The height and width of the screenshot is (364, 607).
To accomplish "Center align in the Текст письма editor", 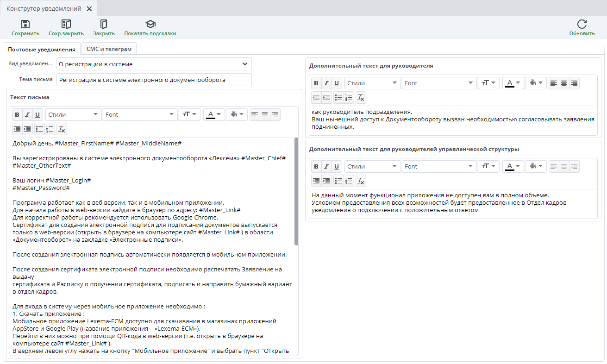I will click(x=265, y=115).
